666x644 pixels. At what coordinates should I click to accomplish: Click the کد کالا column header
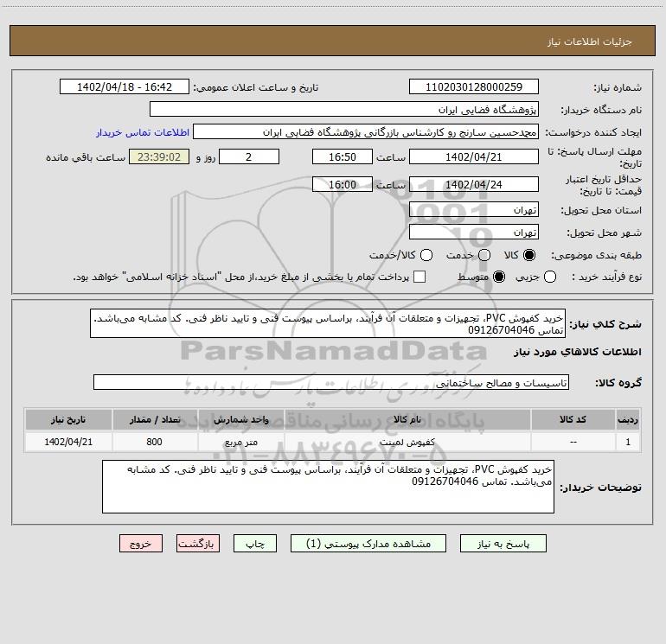click(x=573, y=419)
